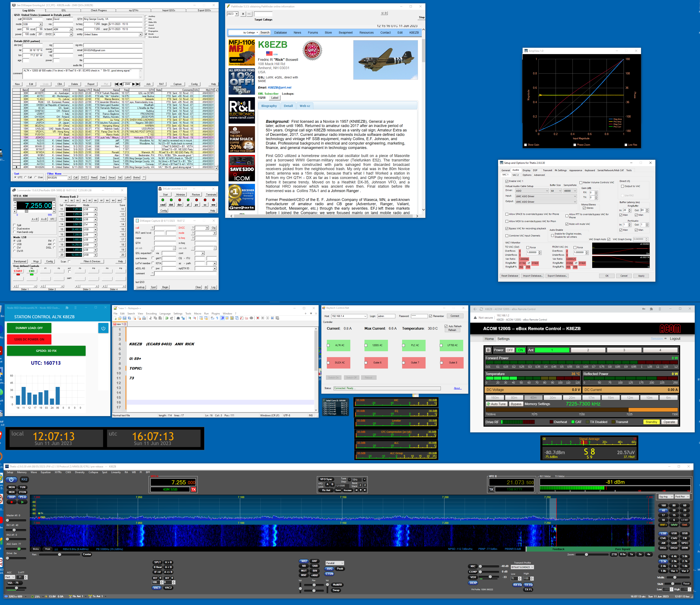The width and height of the screenshot is (700, 605).
Task: Adjust the RX1 AF slider in Thetis
Action: pyautogui.click(x=14, y=530)
